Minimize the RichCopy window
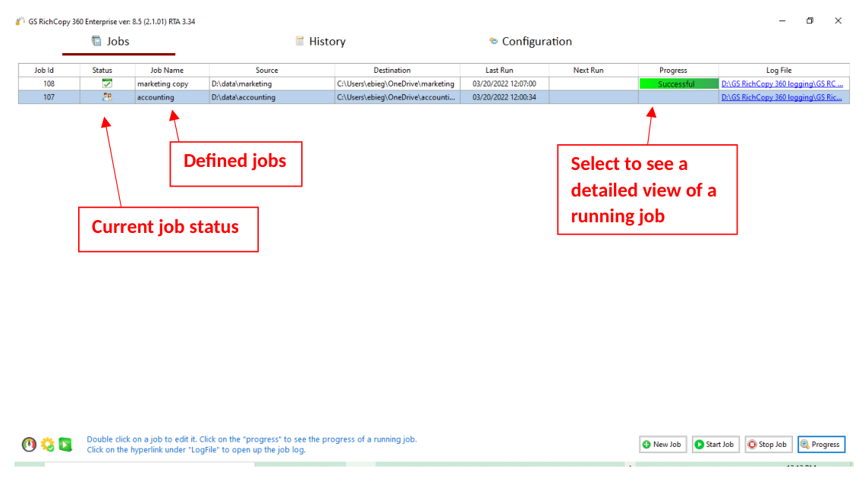 (782, 20)
